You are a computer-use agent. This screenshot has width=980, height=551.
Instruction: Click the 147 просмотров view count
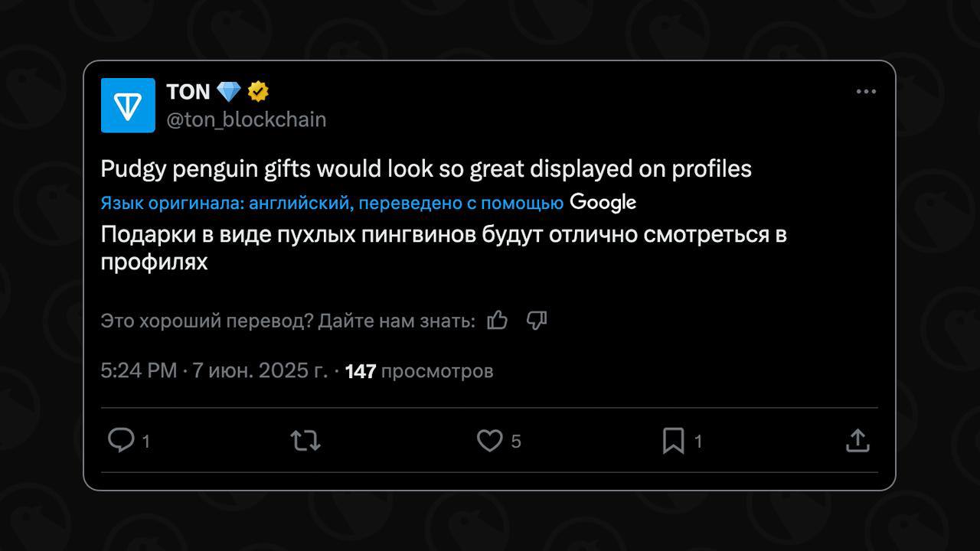click(x=419, y=371)
